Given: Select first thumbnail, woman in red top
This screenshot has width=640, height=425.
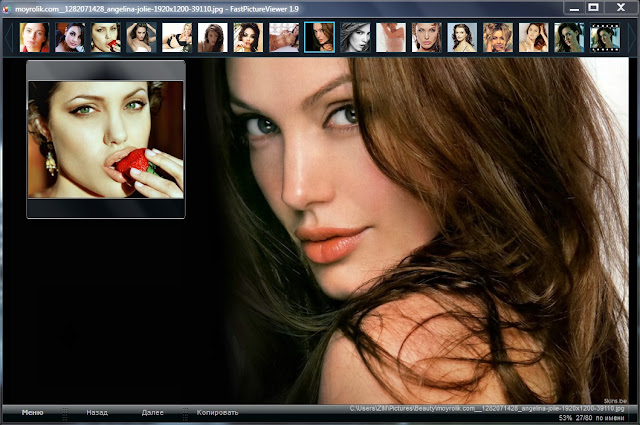Looking at the screenshot, I should coord(34,37).
